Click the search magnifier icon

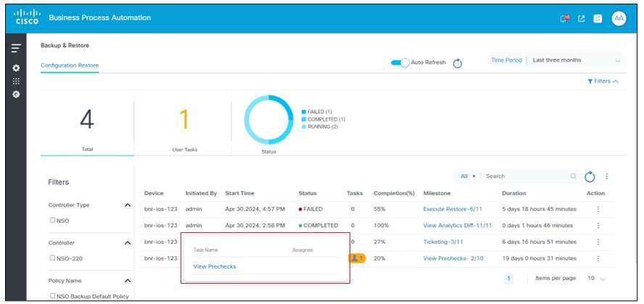click(574, 176)
